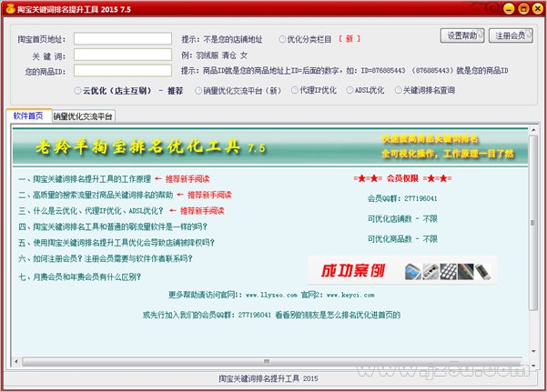547x392 pixels.
Task: Click the 可优化商品数 - 不限 text
Action: pos(402,239)
